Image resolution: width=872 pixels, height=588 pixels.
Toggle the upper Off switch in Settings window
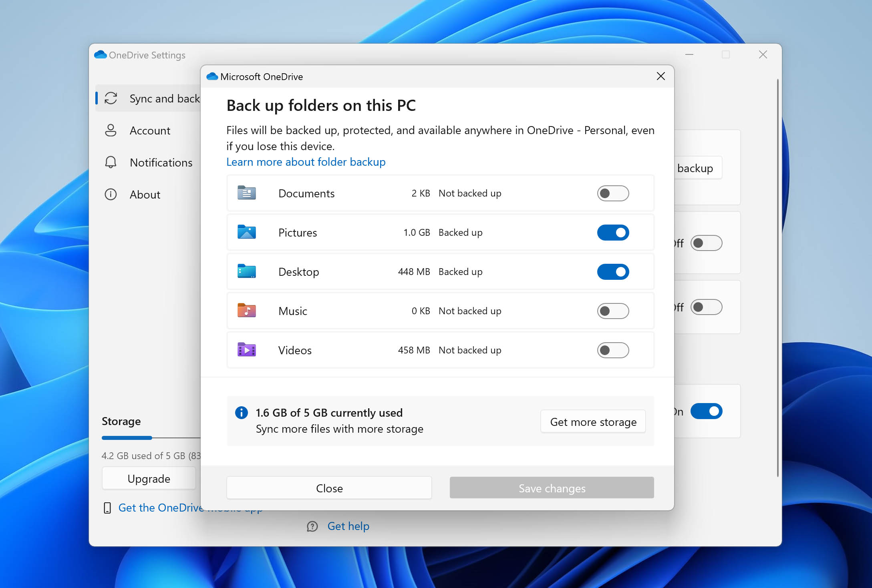(706, 243)
